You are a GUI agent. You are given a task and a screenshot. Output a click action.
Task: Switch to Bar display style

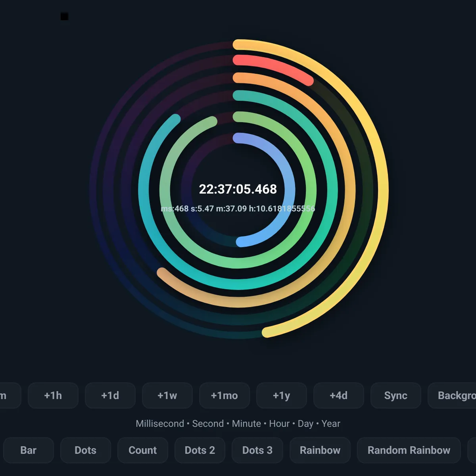(x=29, y=450)
